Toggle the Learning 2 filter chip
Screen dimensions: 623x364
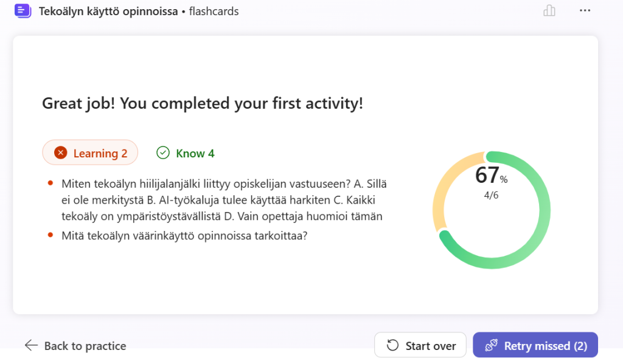90,153
